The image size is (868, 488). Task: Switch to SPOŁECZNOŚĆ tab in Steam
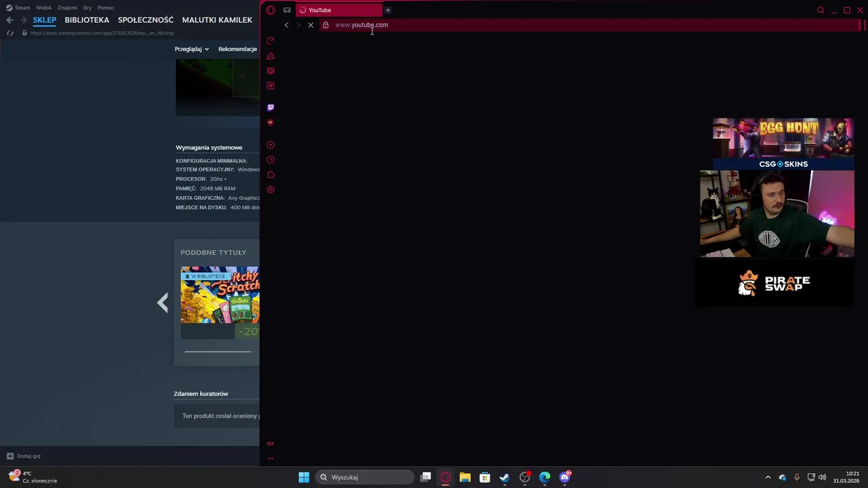coord(146,20)
